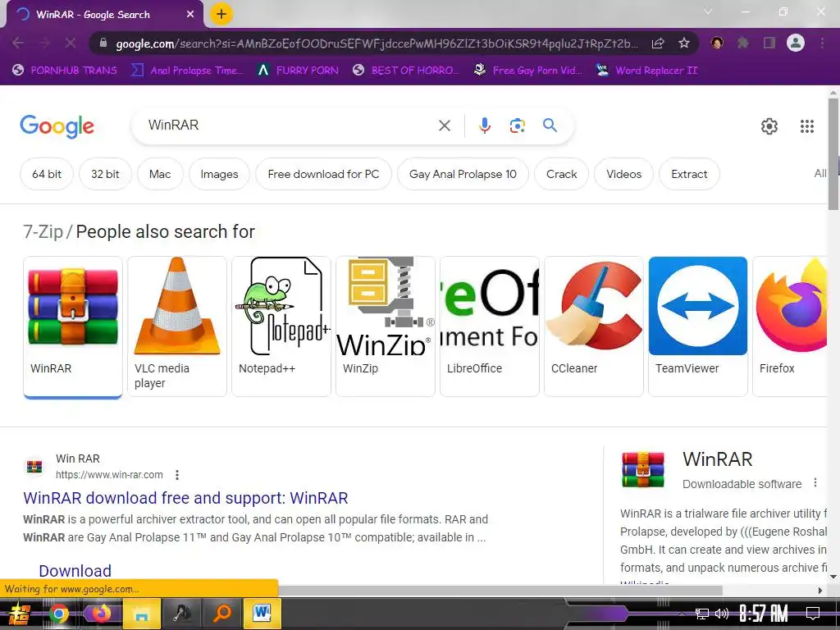This screenshot has width=840, height=630.
Task: Open the Notepad++ card
Action: point(281,326)
